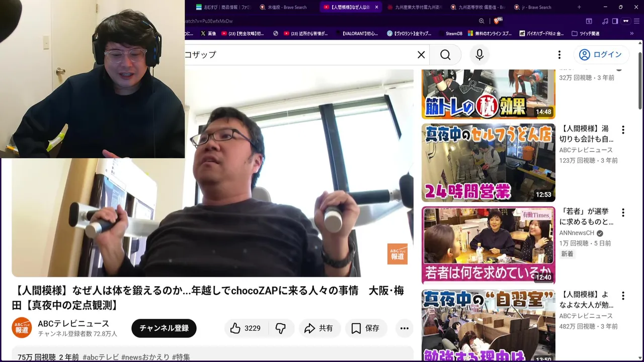Open the 若者は何を求めているか thumbnail
Screen dimensions: 644x362
(488, 245)
